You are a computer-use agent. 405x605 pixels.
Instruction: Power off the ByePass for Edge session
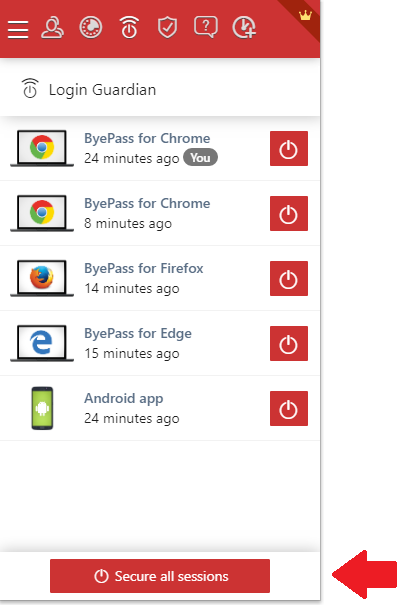[x=289, y=343]
